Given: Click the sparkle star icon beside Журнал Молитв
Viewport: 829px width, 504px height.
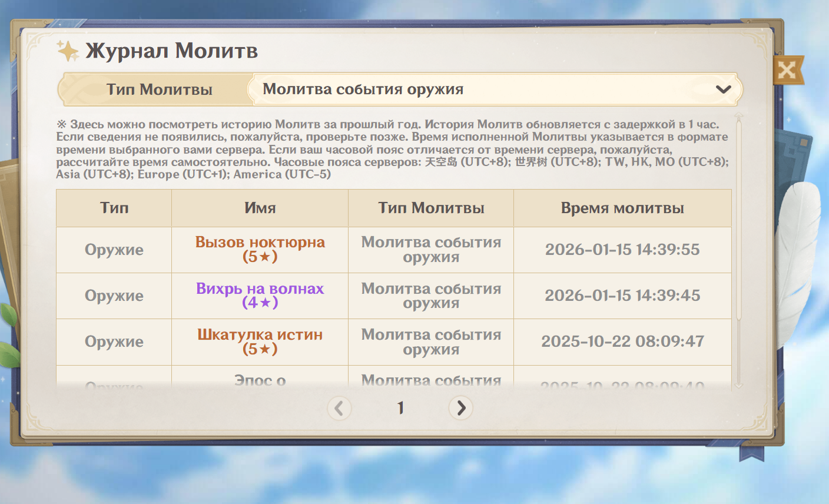Looking at the screenshot, I should coord(68,51).
